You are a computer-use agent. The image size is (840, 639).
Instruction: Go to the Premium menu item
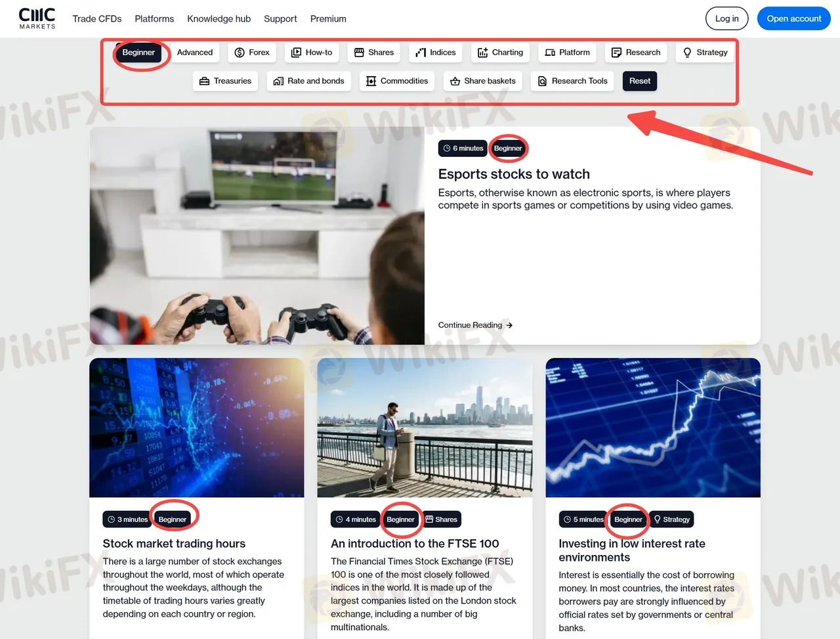(x=328, y=19)
